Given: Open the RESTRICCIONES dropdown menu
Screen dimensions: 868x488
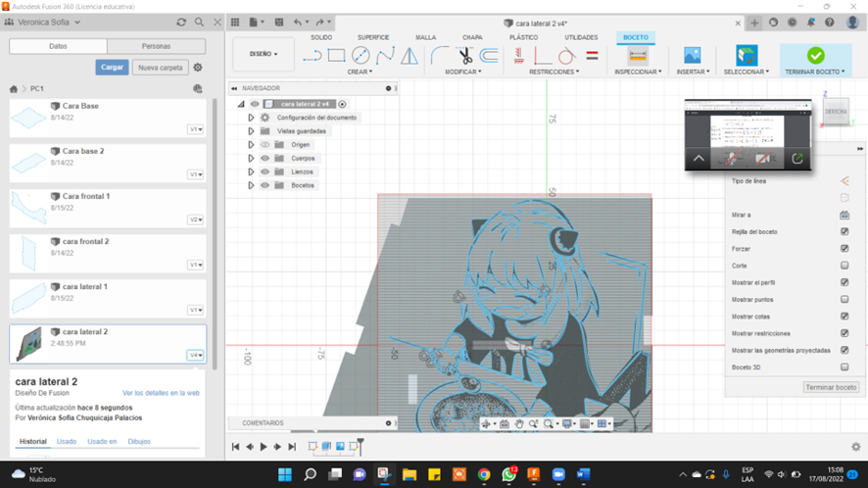Looking at the screenshot, I should tap(555, 72).
